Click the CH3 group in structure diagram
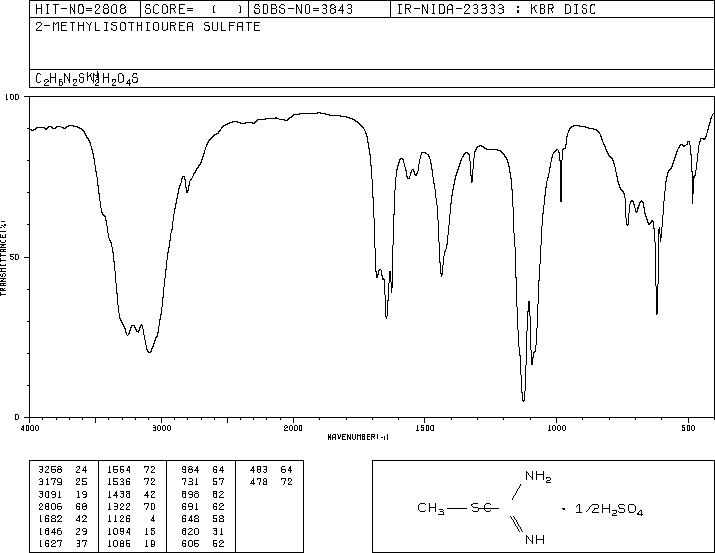 click(430, 508)
